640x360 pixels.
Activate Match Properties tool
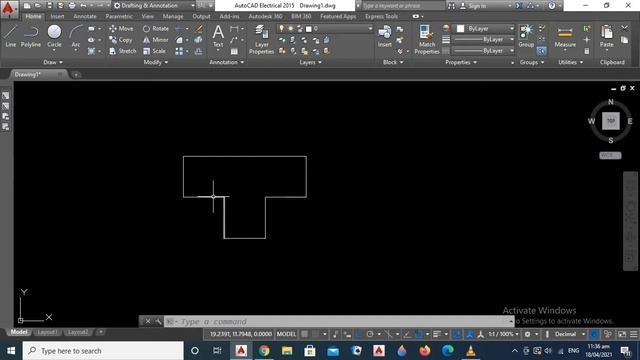tap(427, 39)
